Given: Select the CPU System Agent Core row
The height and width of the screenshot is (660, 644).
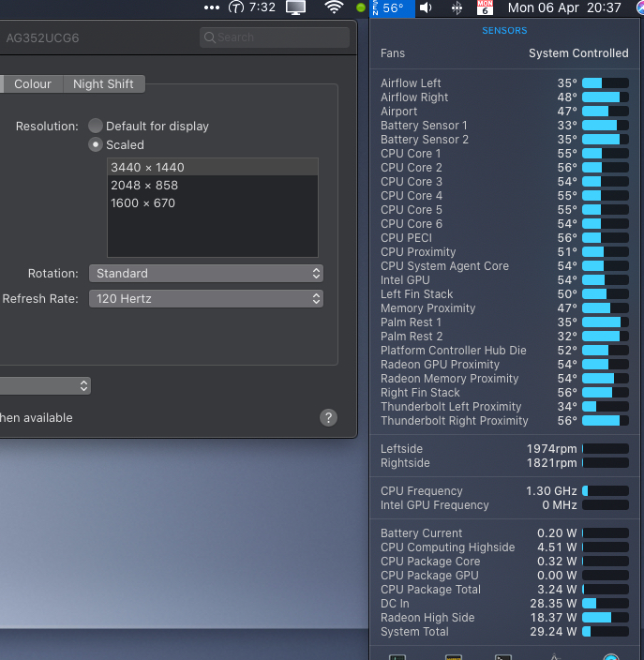Looking at the screenshot, I should 504,266.
